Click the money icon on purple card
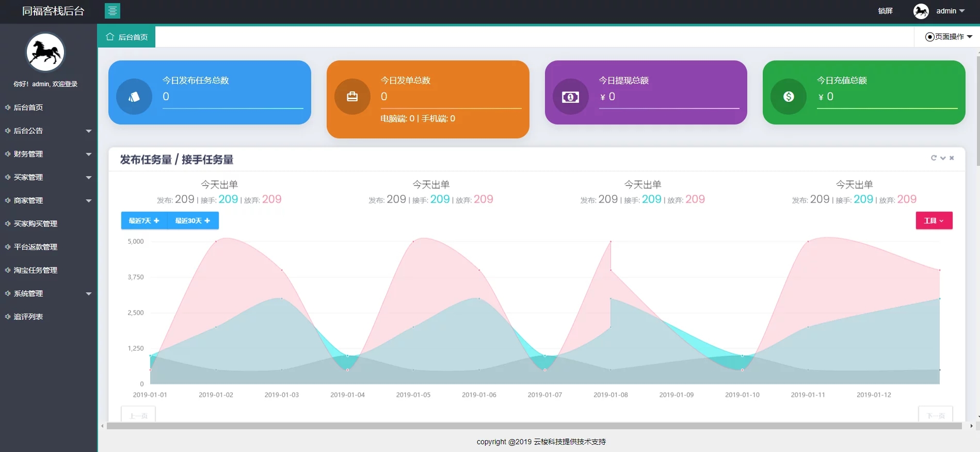The image size is (980, 452). coord(570,97)
